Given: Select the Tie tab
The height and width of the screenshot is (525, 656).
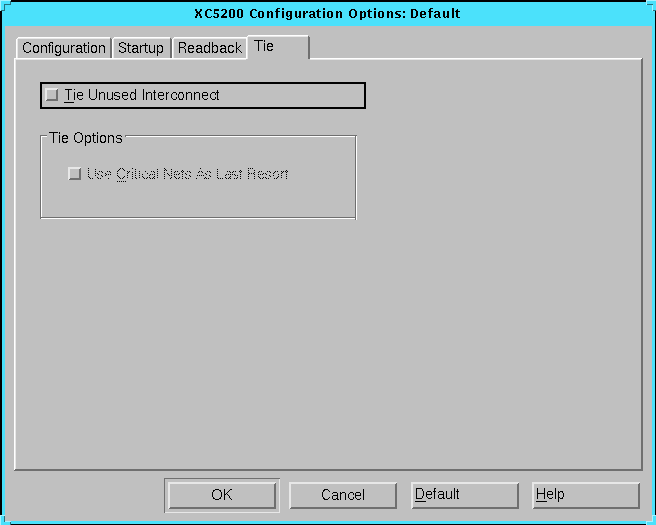Looking at the screenshot, I should click(278, 46).
